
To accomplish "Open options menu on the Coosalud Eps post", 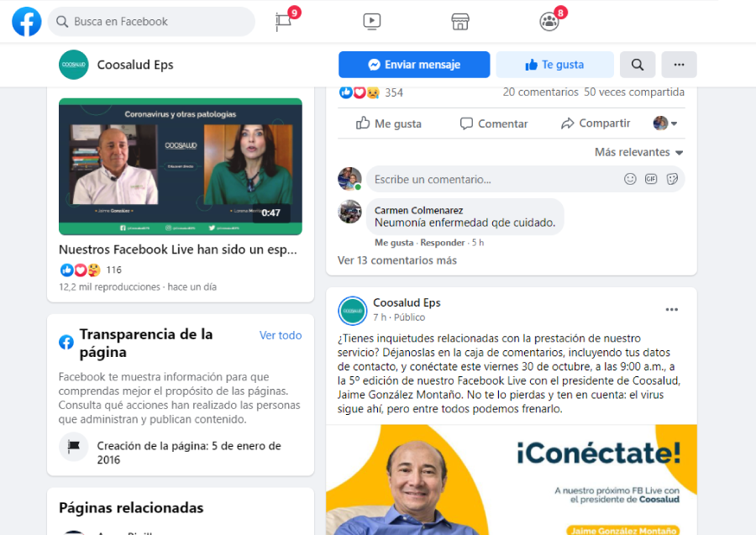I will (x=671, y=310).
